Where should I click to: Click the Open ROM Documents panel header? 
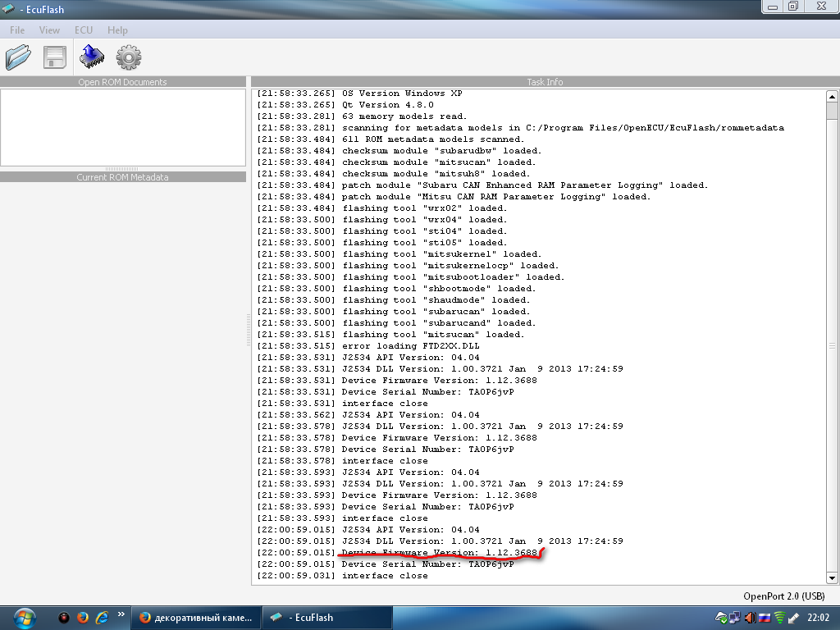(x=123, y=82)
